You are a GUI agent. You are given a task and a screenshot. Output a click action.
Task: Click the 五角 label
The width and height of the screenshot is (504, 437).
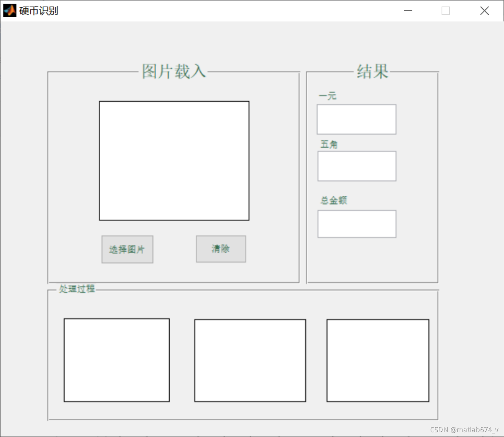point(329,144)
